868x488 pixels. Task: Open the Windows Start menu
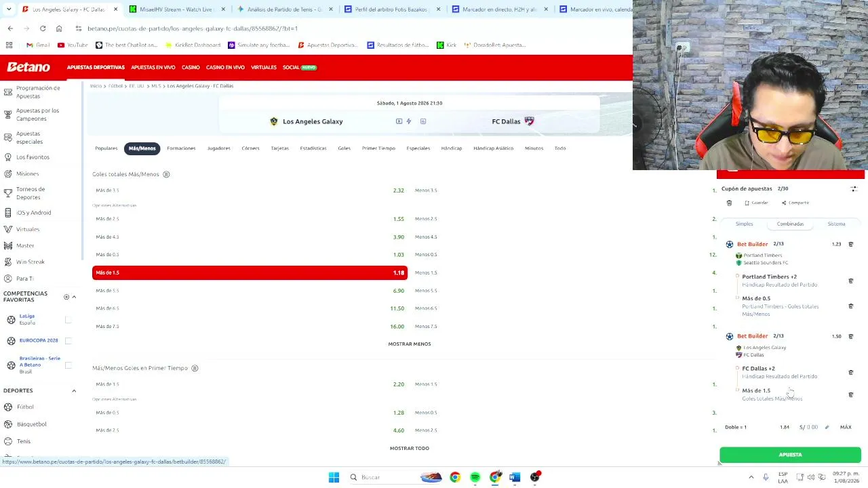334,477
